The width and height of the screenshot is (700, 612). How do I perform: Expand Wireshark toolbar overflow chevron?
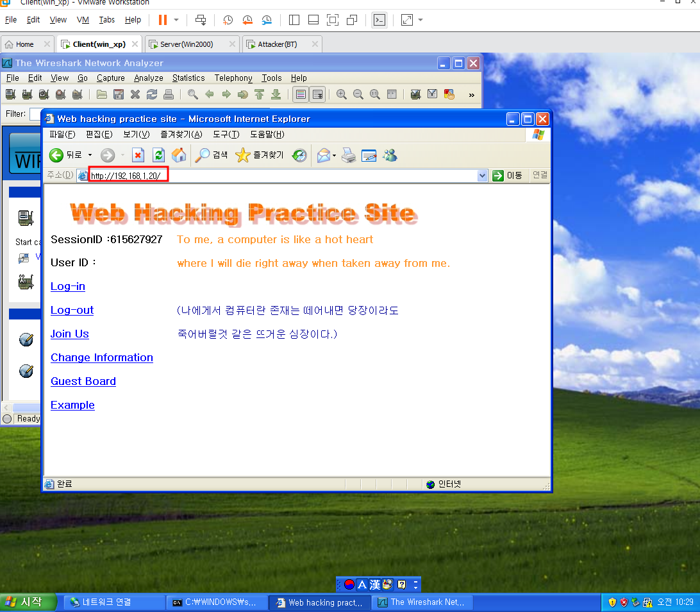(471, 95)
